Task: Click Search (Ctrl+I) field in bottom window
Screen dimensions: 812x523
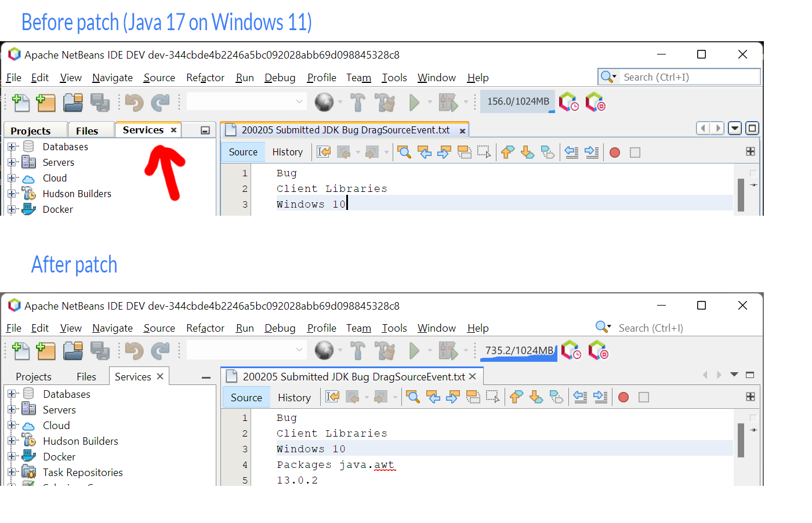Action: [651, 328]
